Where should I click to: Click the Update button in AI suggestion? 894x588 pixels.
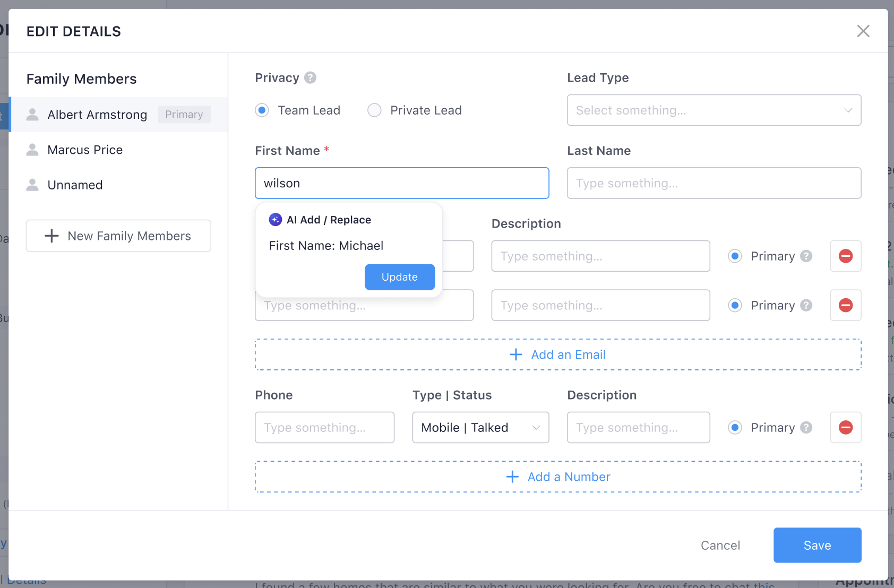[400, 277]
